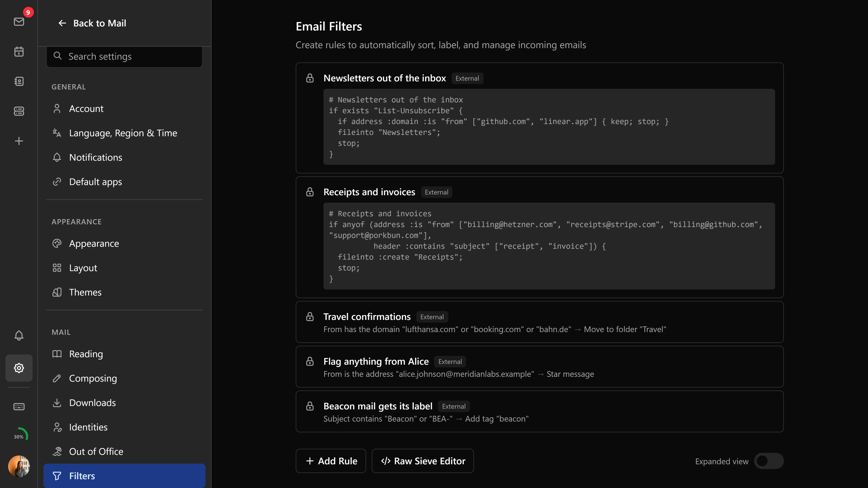Image resolution: width=868 pixels, height=488 pixels.
Task: Click the back arrow icon beside Back to Mail
Action: 62,23
